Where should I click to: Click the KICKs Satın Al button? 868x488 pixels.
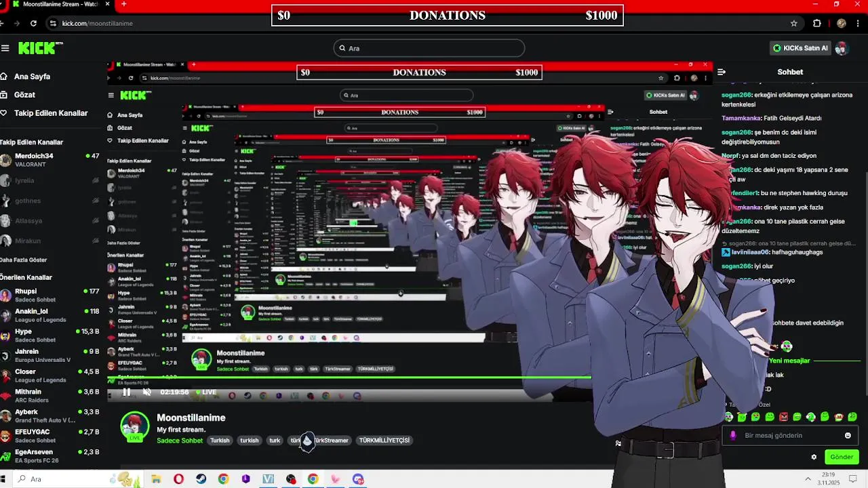801,48
